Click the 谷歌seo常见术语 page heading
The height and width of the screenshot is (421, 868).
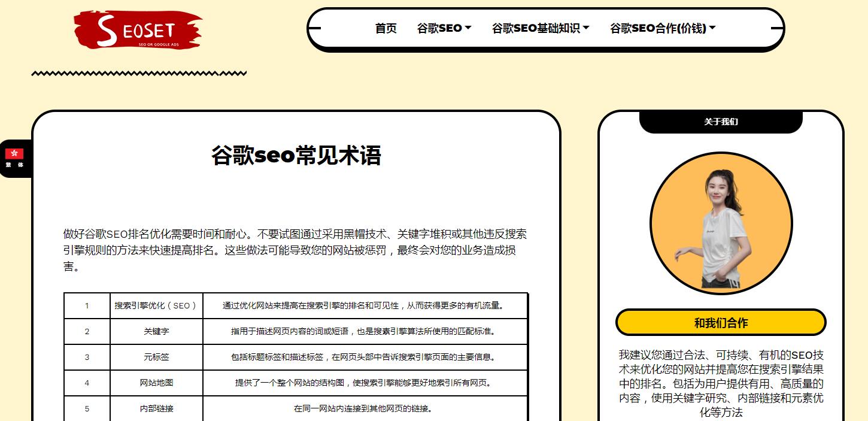296,156
